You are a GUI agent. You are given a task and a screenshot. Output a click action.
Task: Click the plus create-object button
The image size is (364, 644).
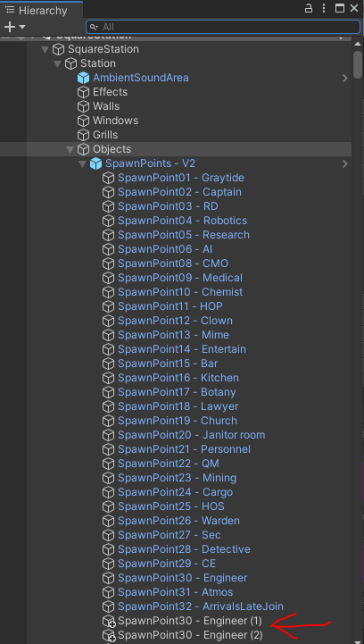tap(10, 27)
